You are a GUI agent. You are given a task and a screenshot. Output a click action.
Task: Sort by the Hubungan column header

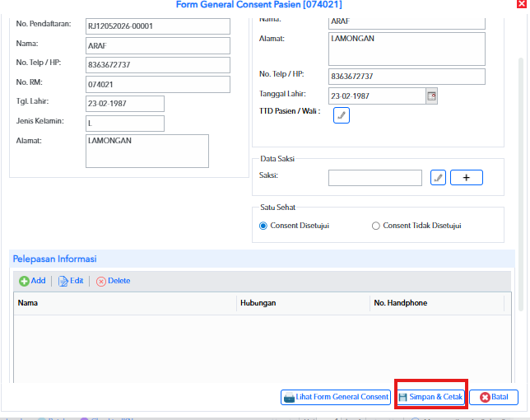(x=303, y=303)
